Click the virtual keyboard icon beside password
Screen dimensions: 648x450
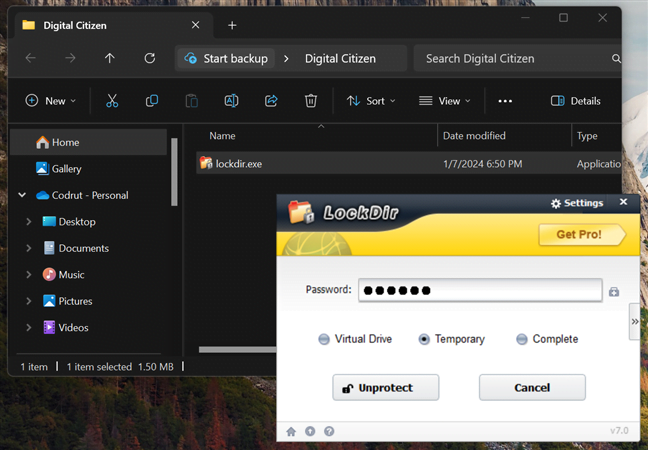point(614,292)
